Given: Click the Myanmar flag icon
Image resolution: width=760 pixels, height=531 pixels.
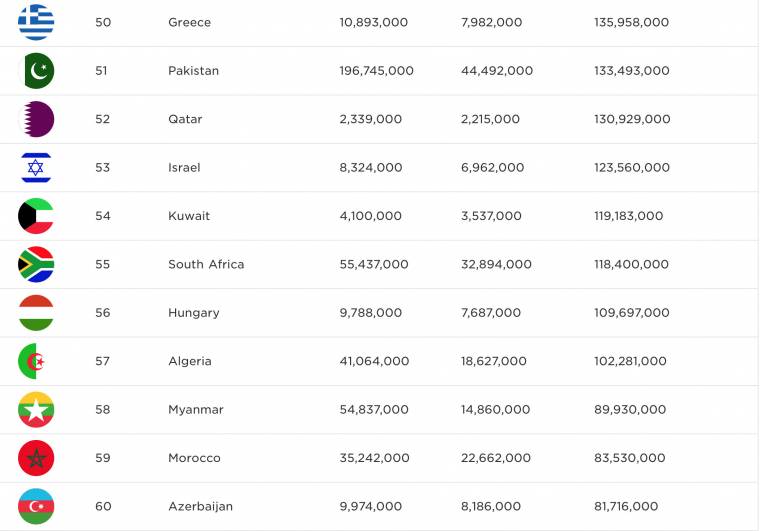Looking at the screenshot, I should tap(36, 410).
